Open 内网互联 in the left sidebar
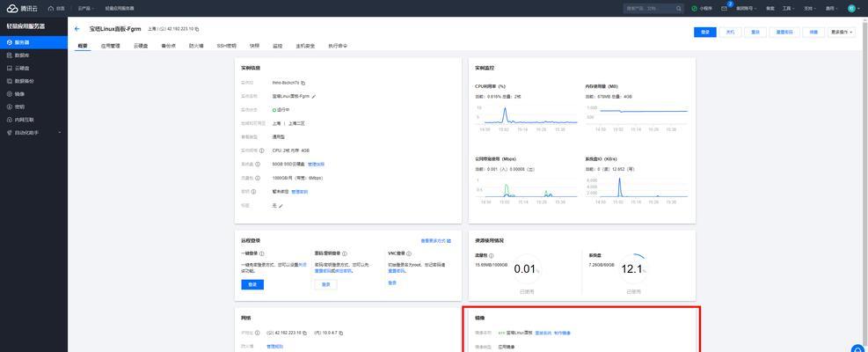868x352 pixels. click(33, 119)
